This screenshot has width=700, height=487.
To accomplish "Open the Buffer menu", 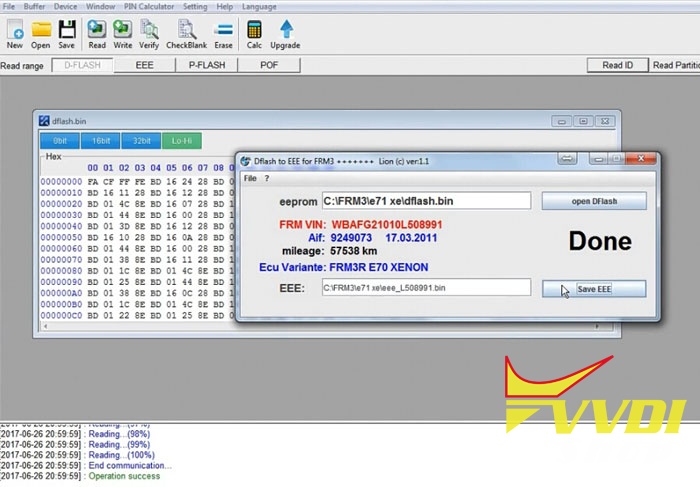I will (34, 7).
